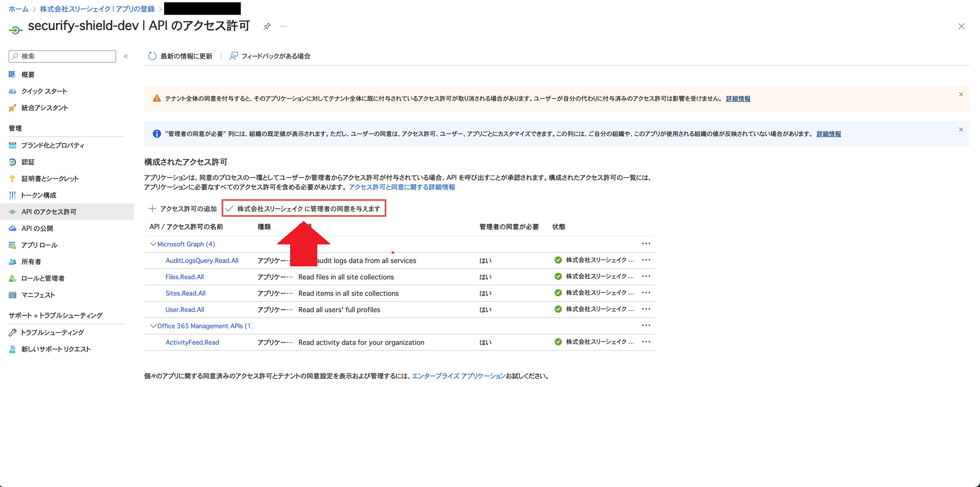Open アプリ ロール page
The image size is (980, 487).
(x=33, y=245)
